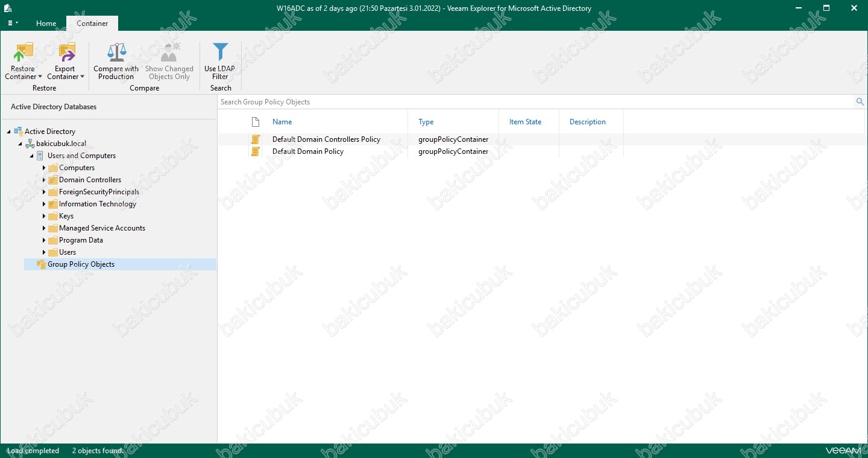Click the Search Group Policy Objects field
This screenshot has height=458, width=868.
530,102
